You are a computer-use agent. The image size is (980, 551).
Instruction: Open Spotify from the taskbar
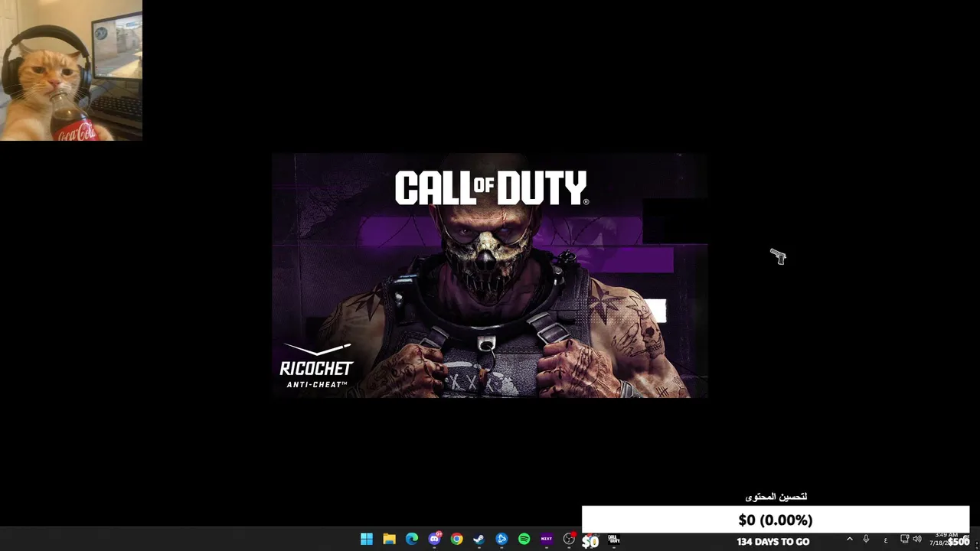[524, 539]
